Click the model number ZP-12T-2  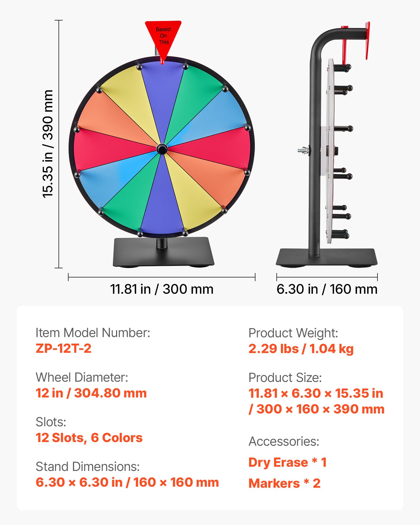(x=64, y=348)
